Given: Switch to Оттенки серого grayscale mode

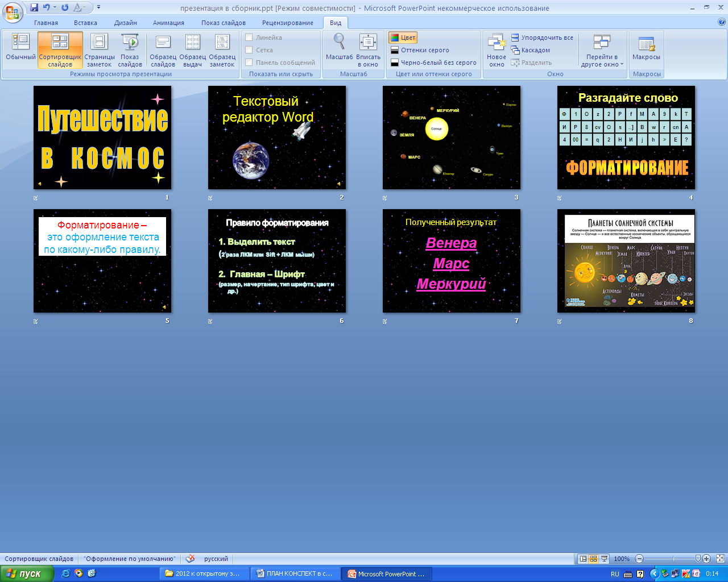Looking at the screenshot, I should (420, 50).
